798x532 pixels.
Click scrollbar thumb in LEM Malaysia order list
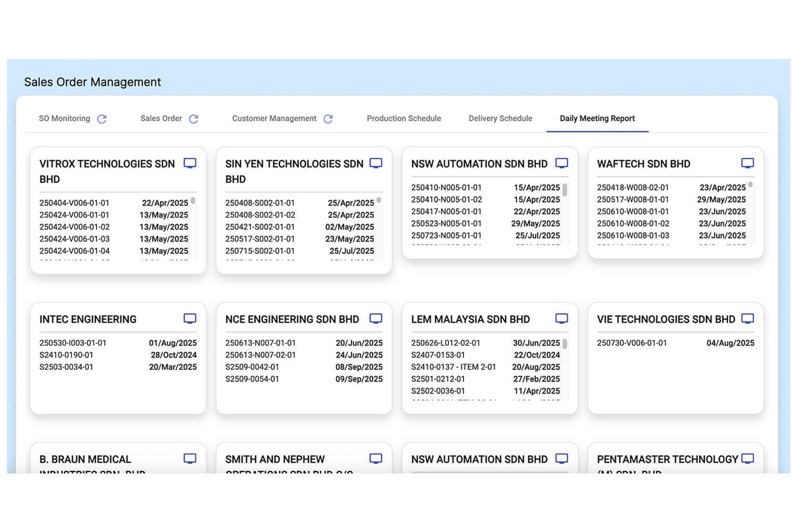point(564,344)
